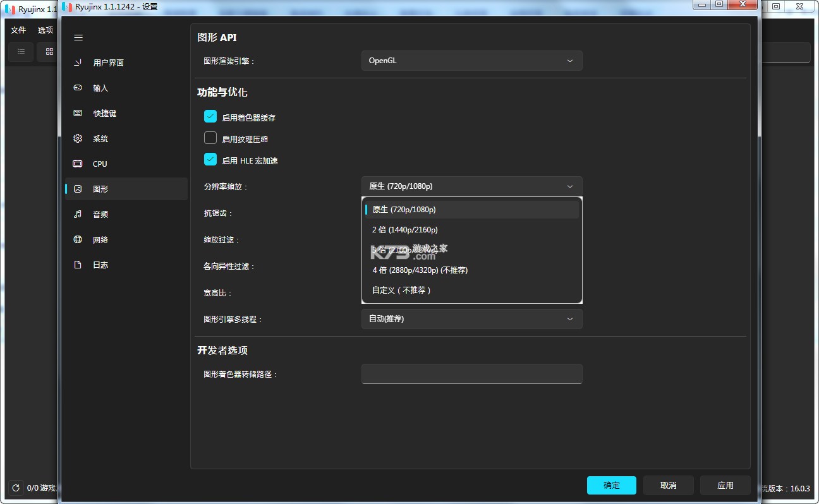Open 用户界面 settings page
Screen dimensions: 819x504
[x=126, y=63]
